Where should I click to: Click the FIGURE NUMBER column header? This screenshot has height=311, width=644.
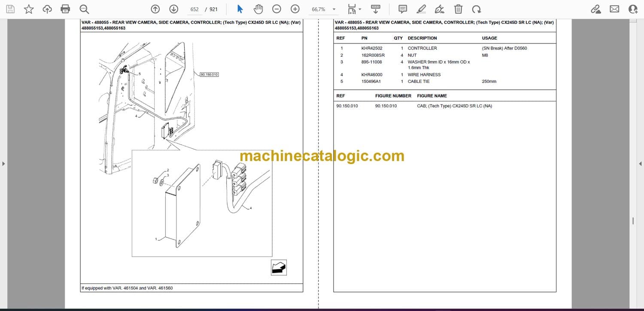[393, 96]
